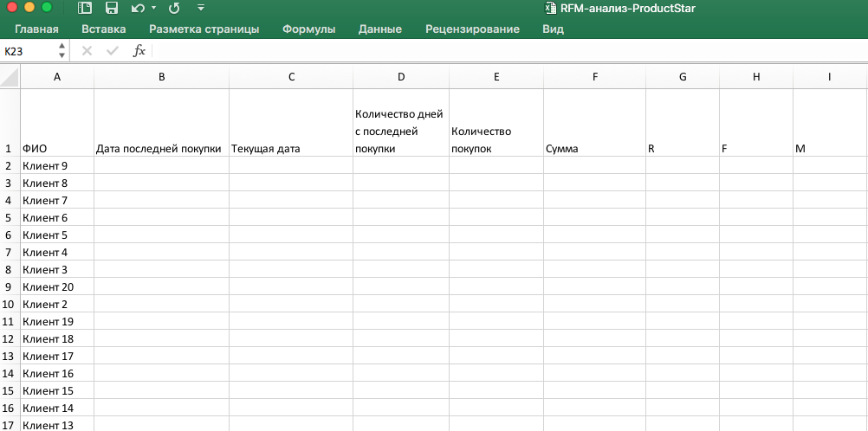Open the Главная ribbon tab
The width and height of the screenshot is (868, 431).
click(x=36, y=29)
